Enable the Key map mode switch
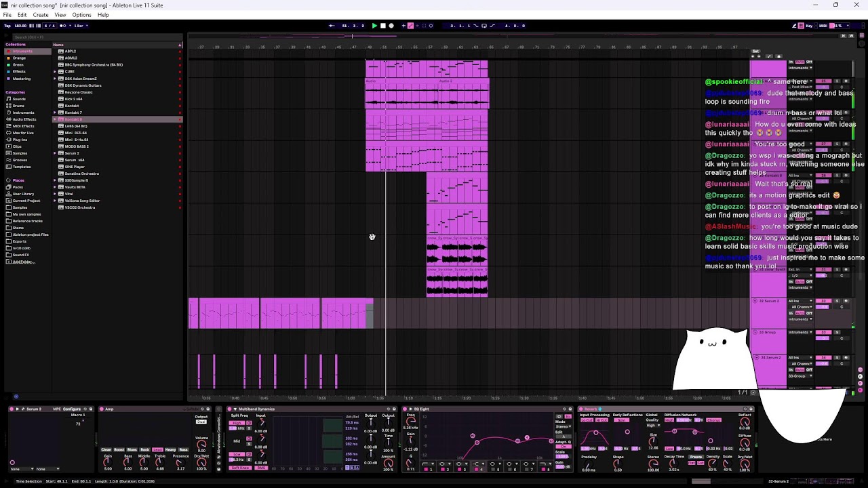 click(x=809, y=26)
